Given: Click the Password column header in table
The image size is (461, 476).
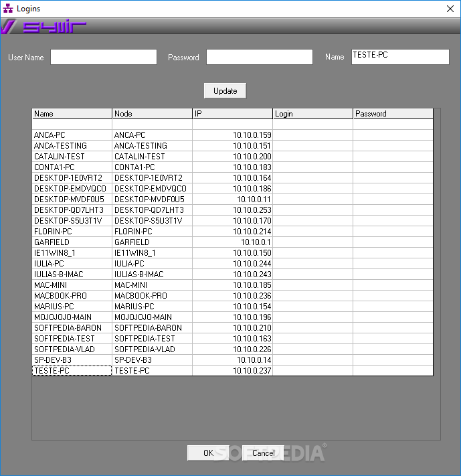Looking at the screenshot, I should click(x=393, y=114).
